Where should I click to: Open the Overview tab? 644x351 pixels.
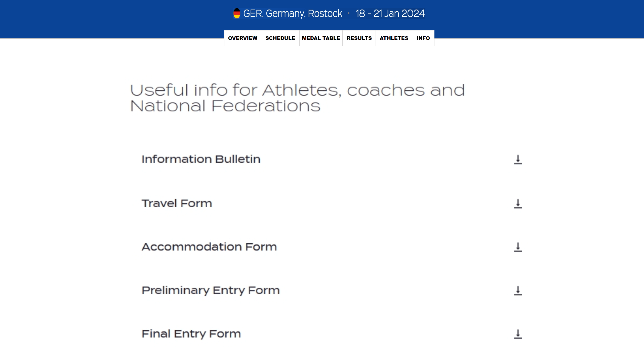click(x=243, y=38)
